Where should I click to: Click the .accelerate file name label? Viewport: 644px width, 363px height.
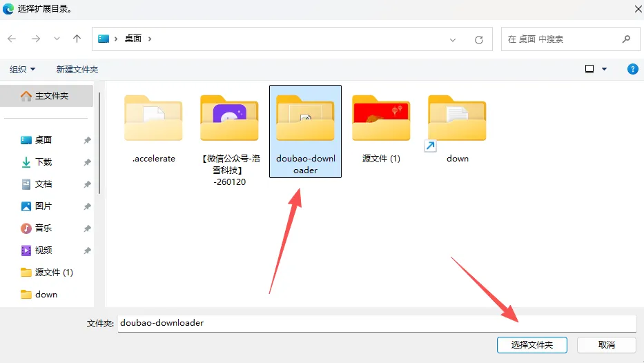[x=154, y=159]
